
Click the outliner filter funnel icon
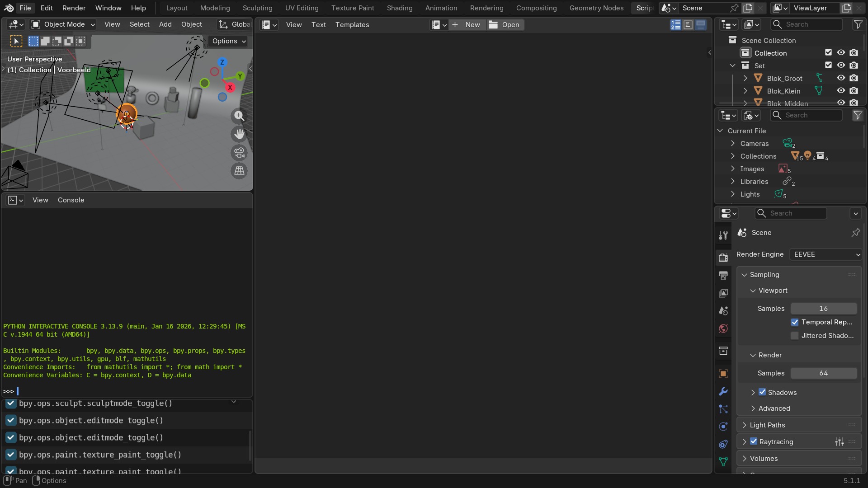tap(858, 24)
